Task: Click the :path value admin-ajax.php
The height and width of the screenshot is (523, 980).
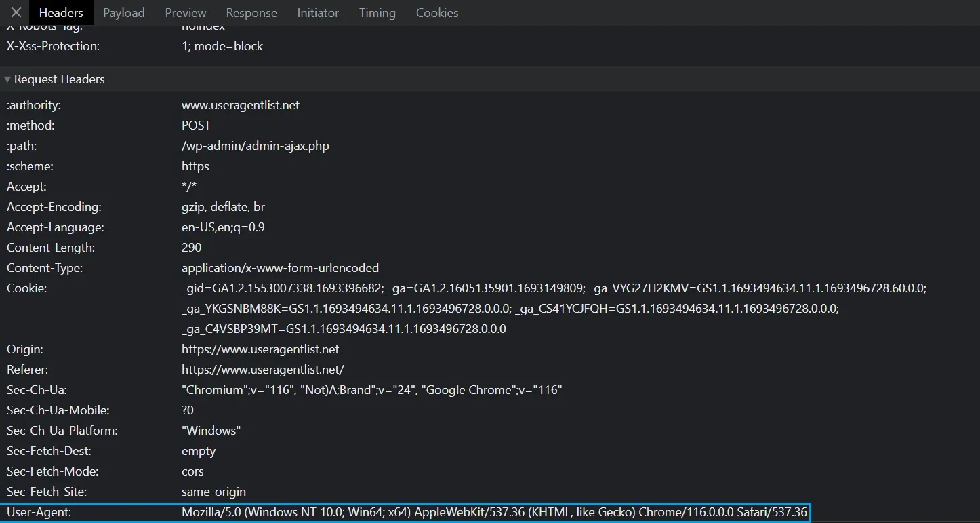Action: point(255,145)
